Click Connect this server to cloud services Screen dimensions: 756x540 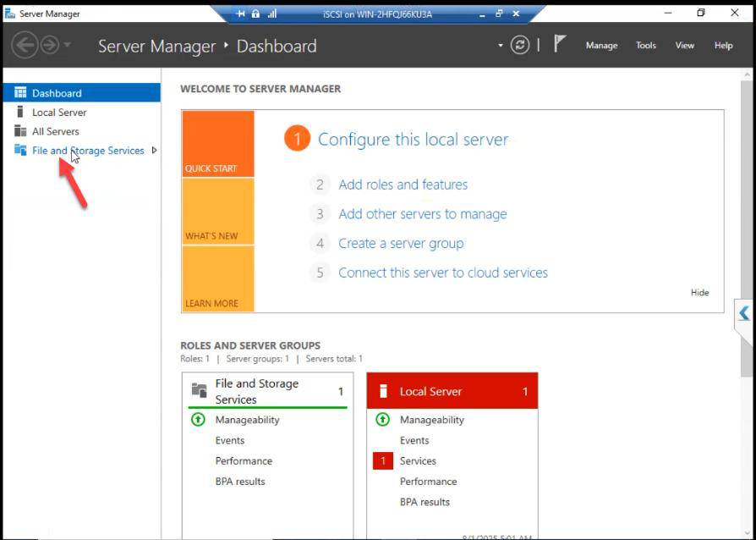(x=443, y=273)
